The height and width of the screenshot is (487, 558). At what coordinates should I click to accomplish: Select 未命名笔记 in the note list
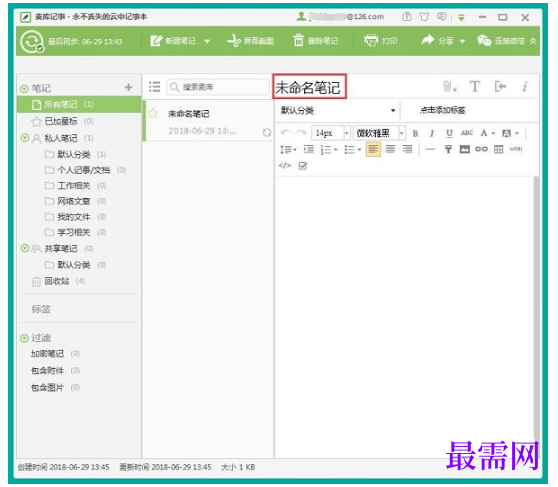[209, 121]
